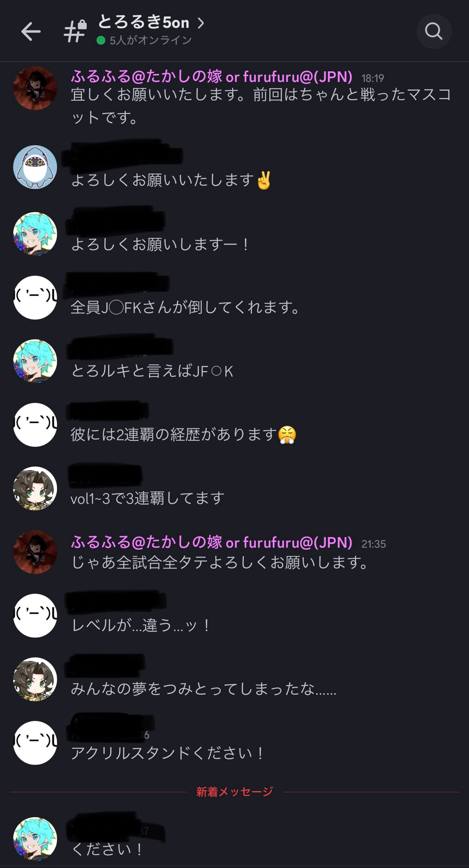The width and height of the screenshot is (469, 868).
Task: Tap the back arrow icon
Action: (x=31, y=31)
